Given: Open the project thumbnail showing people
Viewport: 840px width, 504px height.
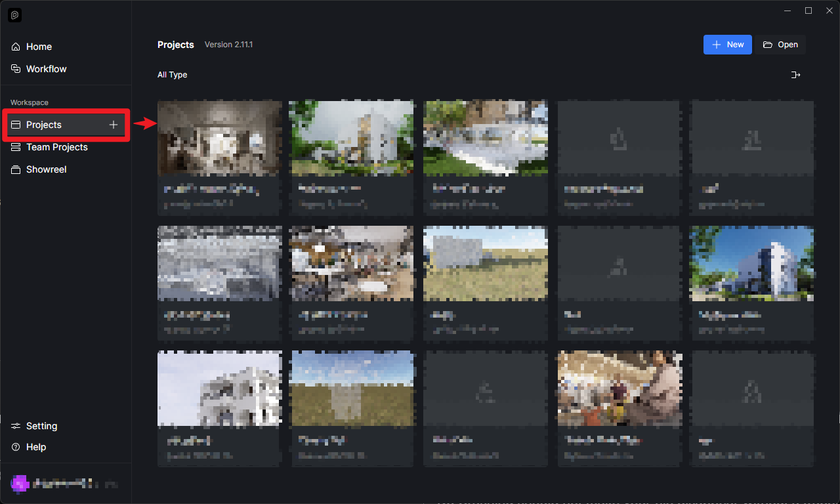Looking at the screenshot, I should click(619, 388).
